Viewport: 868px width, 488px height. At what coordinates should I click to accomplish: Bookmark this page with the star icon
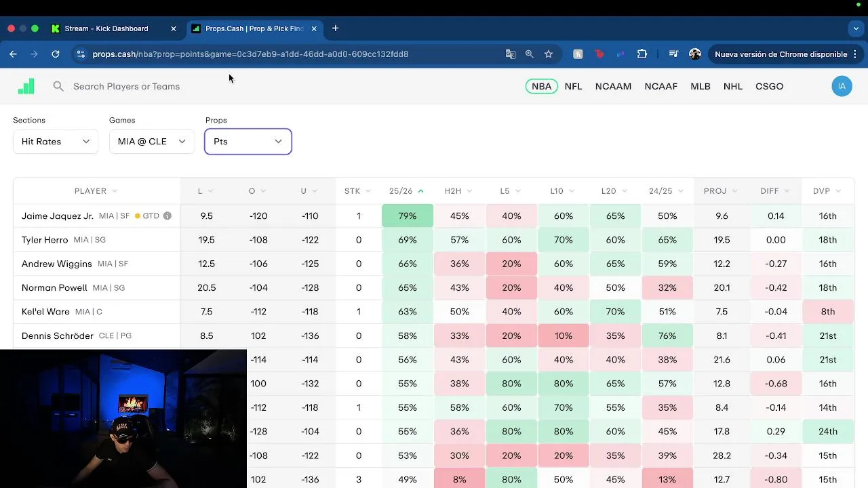point(549,54)
